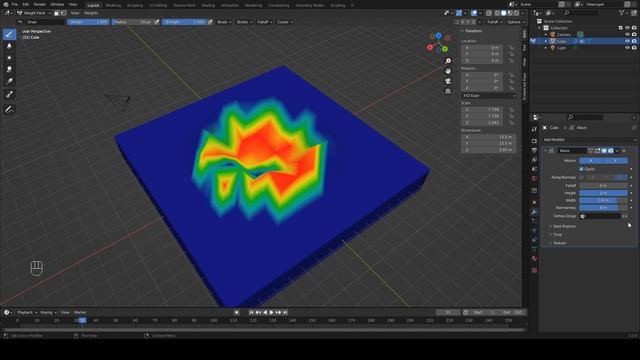
Task: Click the play animation button
Action: coord(271,312)
